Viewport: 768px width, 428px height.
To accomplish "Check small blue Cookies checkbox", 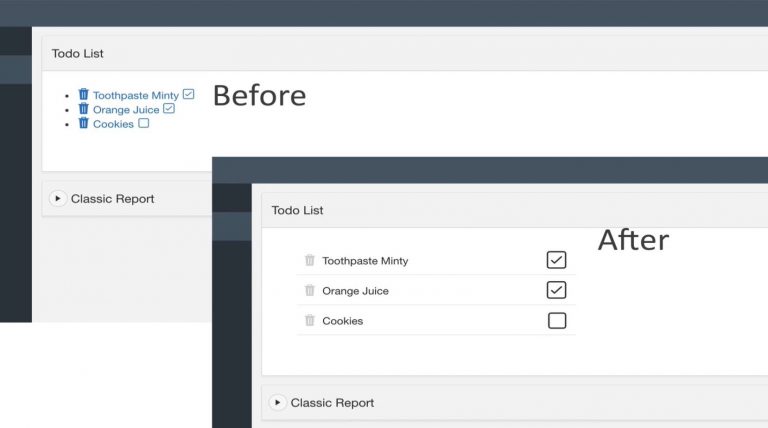I will coord(144,123).
